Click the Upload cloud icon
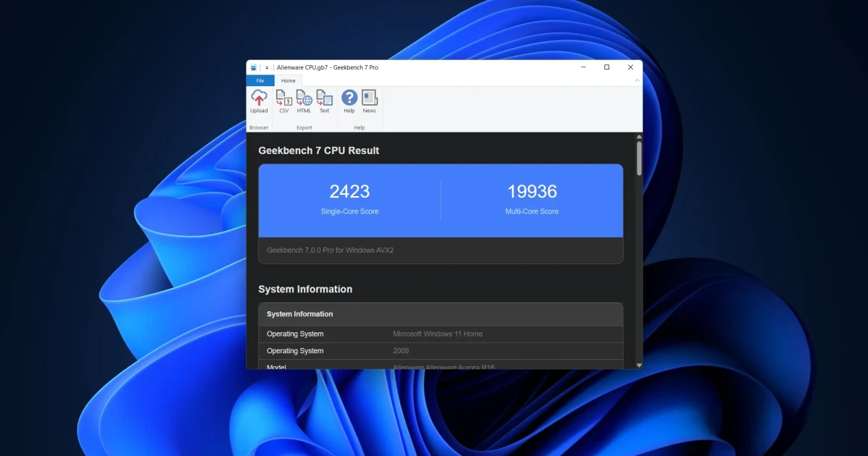Viewport: 868px width, 456px height. pos(259,98)
